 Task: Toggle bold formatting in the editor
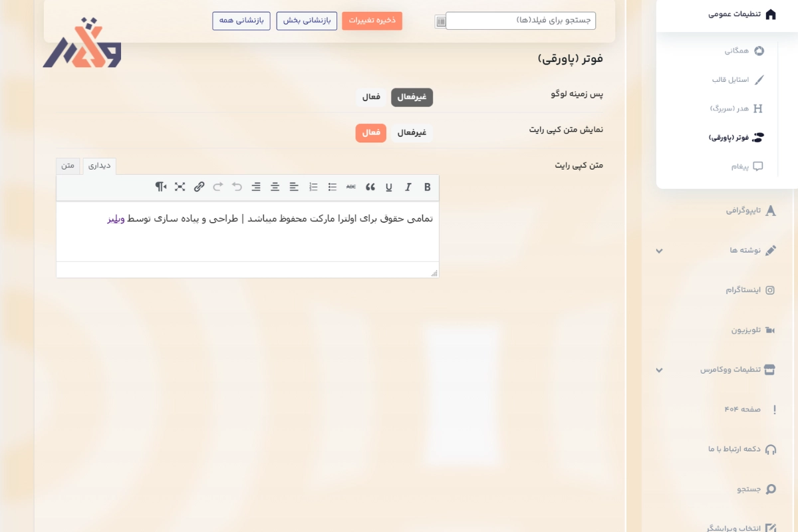click(428, 187)
